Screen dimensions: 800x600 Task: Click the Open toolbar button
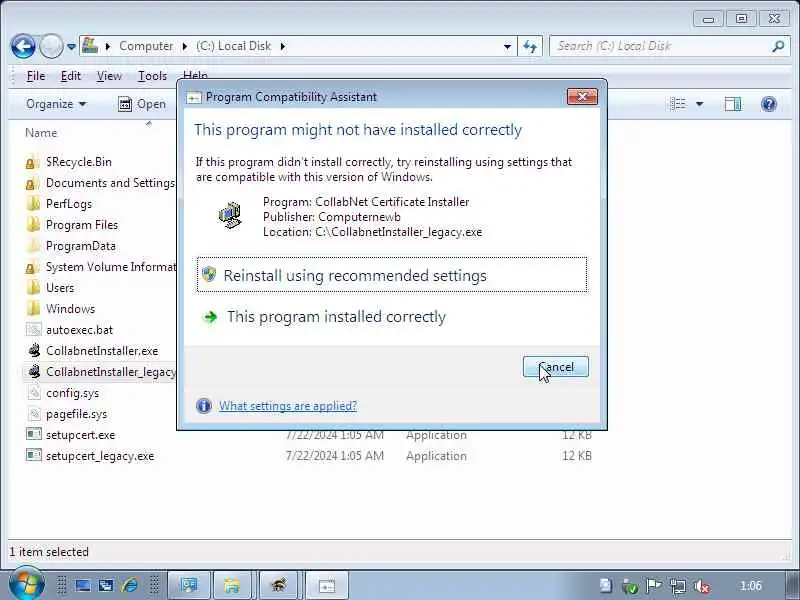[x=142, y=104]
